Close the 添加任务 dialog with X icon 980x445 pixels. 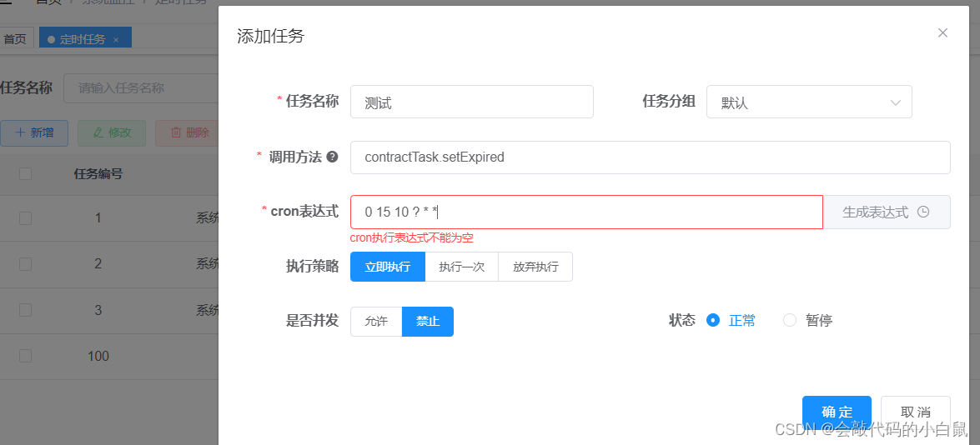pyautogui.click(x=942, y=33)
